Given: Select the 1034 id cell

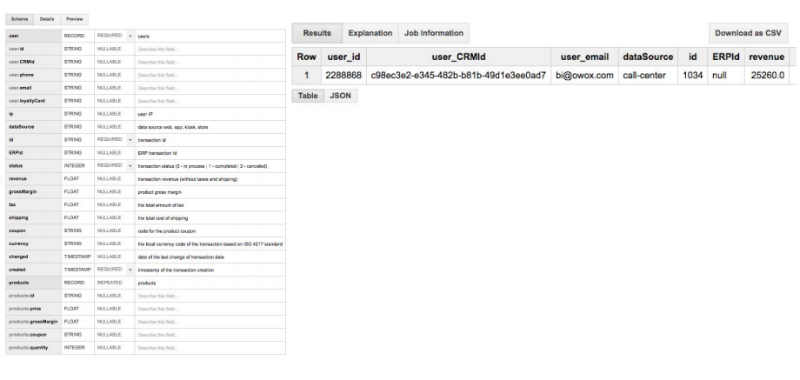Looking at the screenshot, I should [x=692, y=75].
